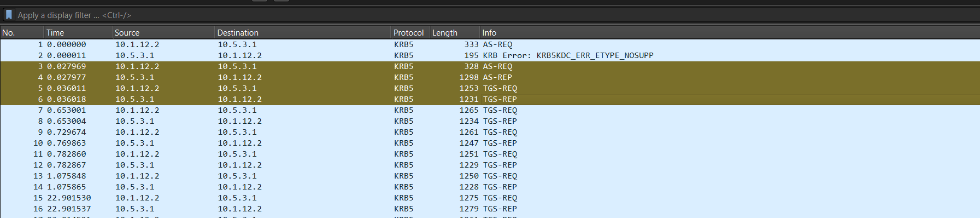Image resolution: width=980 pixels, height=218 pixels.
Task: Click time value 0.027969
Action: pyautogui.click(x=66, y=66)
